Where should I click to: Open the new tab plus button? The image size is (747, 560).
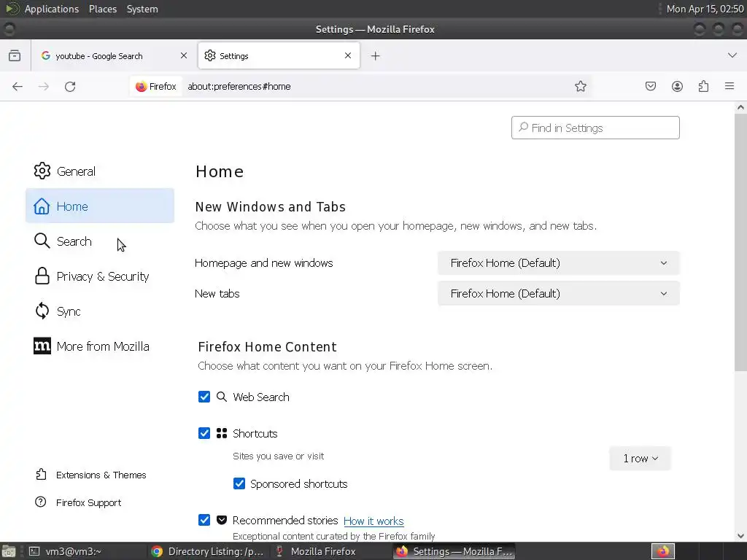point(375,56)
